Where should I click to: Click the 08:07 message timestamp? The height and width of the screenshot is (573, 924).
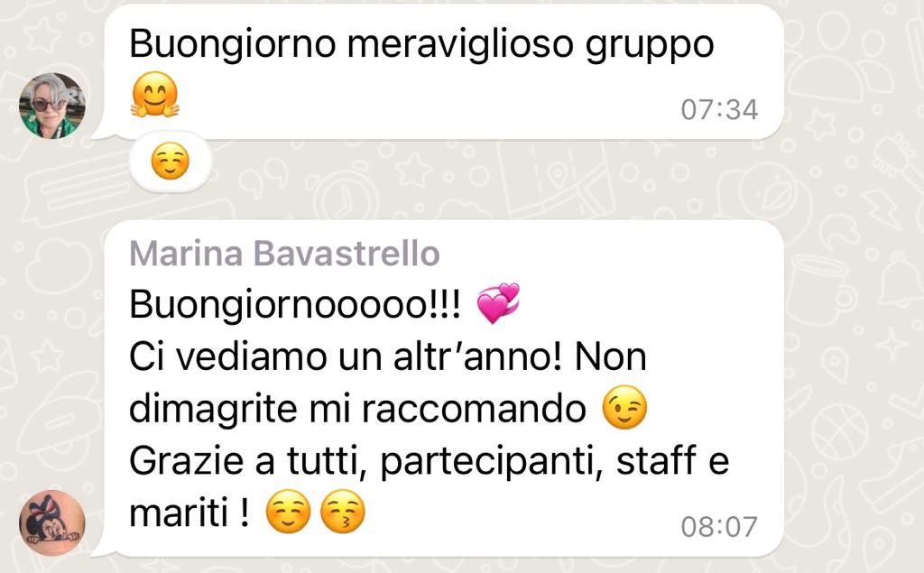point(719,527)
